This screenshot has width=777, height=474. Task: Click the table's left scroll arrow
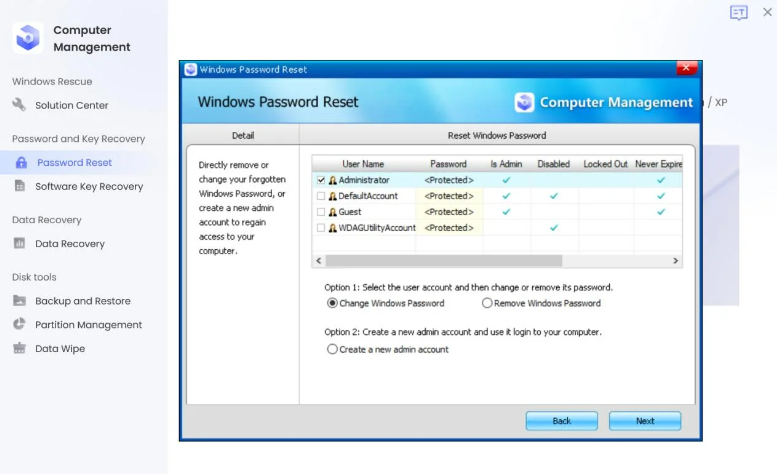[319, 261]
